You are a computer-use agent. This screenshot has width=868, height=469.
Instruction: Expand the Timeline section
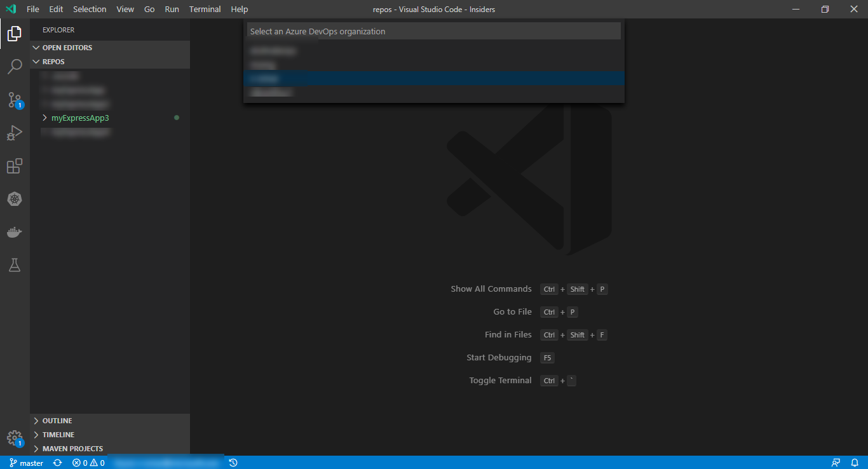point(110,435)
